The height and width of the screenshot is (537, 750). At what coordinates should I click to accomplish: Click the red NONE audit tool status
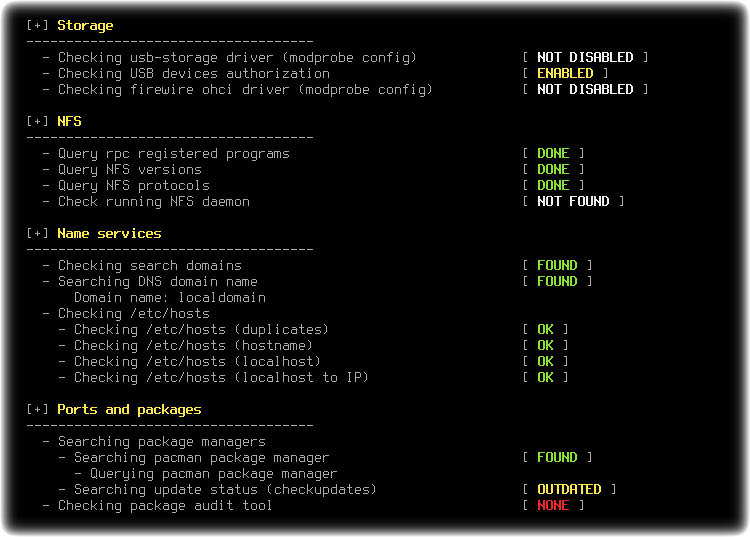(553, 505)
